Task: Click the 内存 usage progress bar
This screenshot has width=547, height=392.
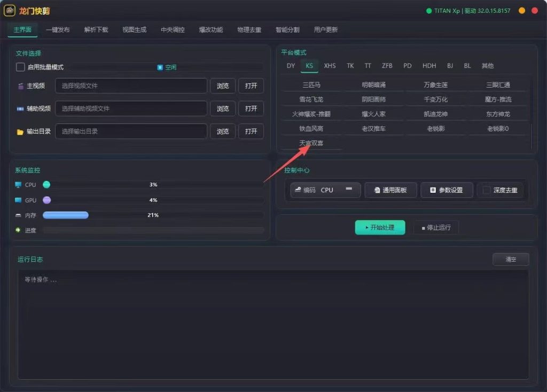Action: (x=153, y=215)
